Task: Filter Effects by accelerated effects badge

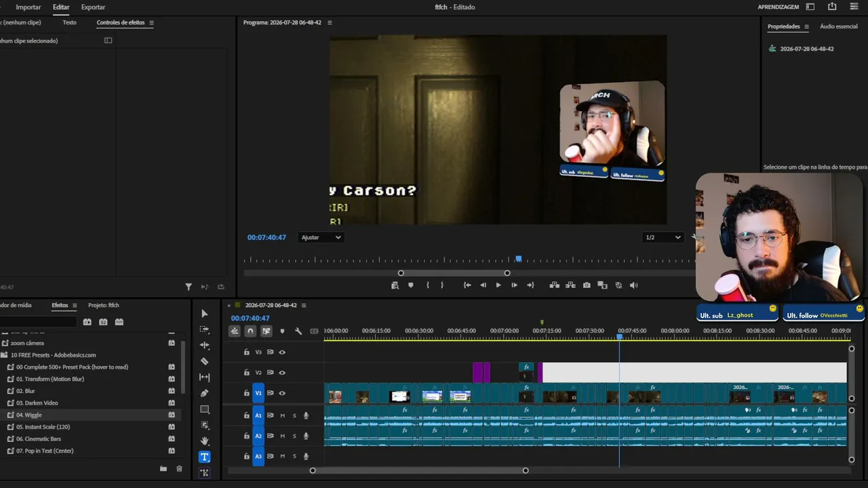Action: tap(87, 322)
